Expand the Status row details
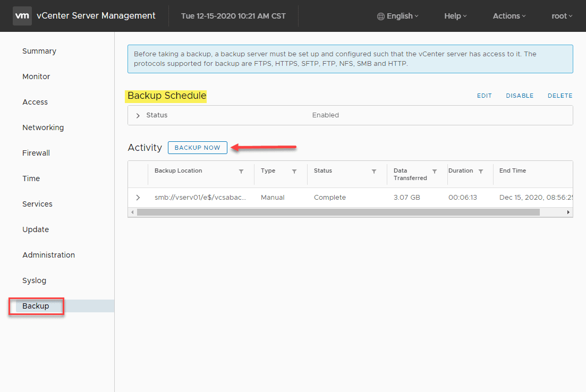 point(138,115)
